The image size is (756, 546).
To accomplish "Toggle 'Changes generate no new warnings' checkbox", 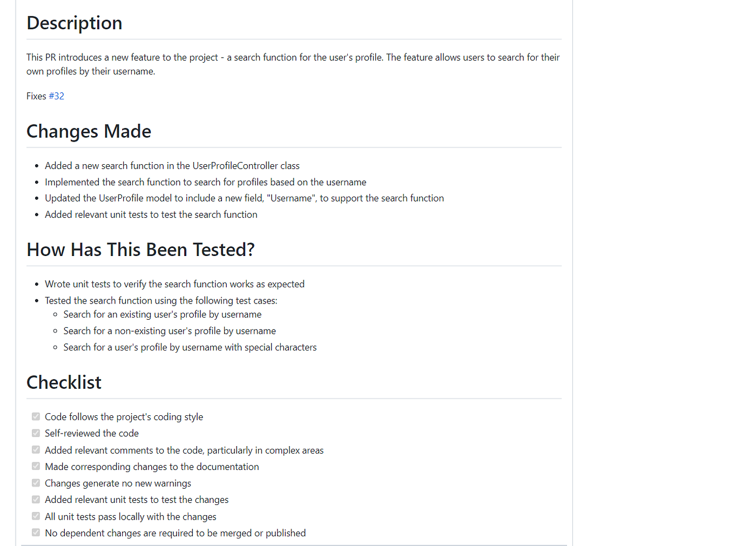I will pos(36,483).
